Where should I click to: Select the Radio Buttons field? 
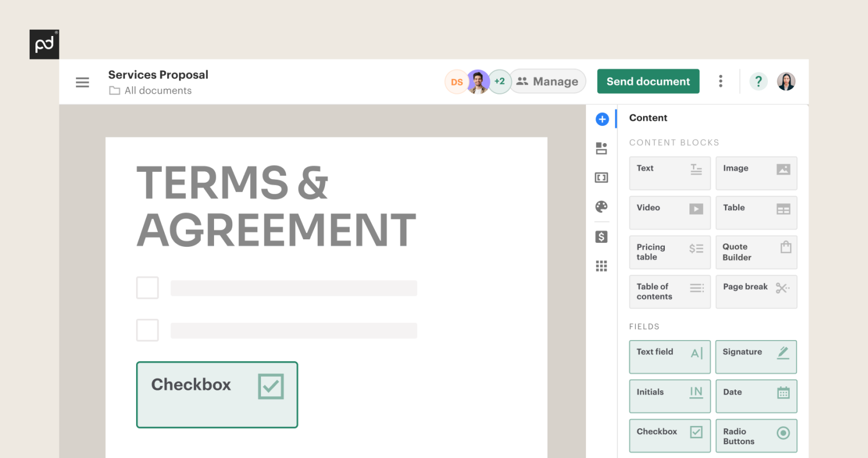(756, 436)
